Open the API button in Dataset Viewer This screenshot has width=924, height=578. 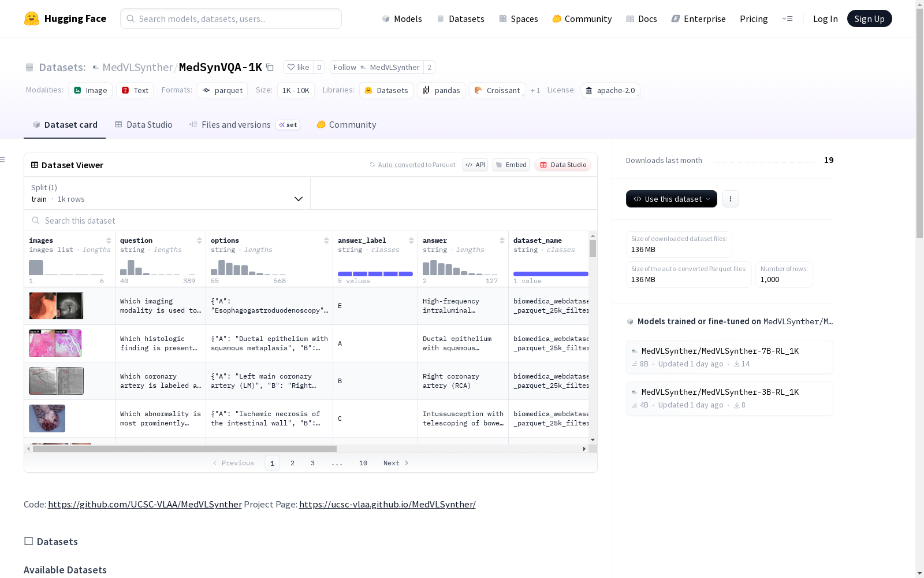click(x=475, y=165)
